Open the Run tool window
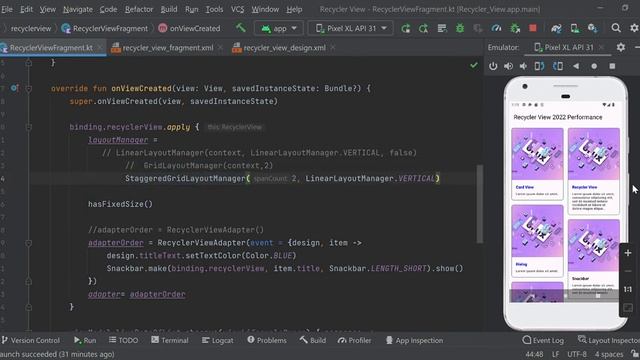Screen dimensions: 640x360 click(85, 340)
